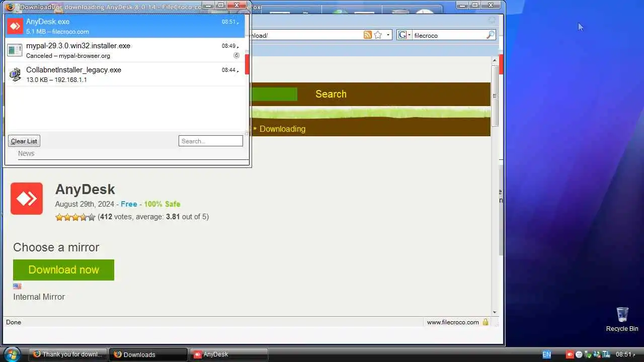Click the Internal Mirror link
The height and width of the screenshot is (362, 644).
click(39, 297)
